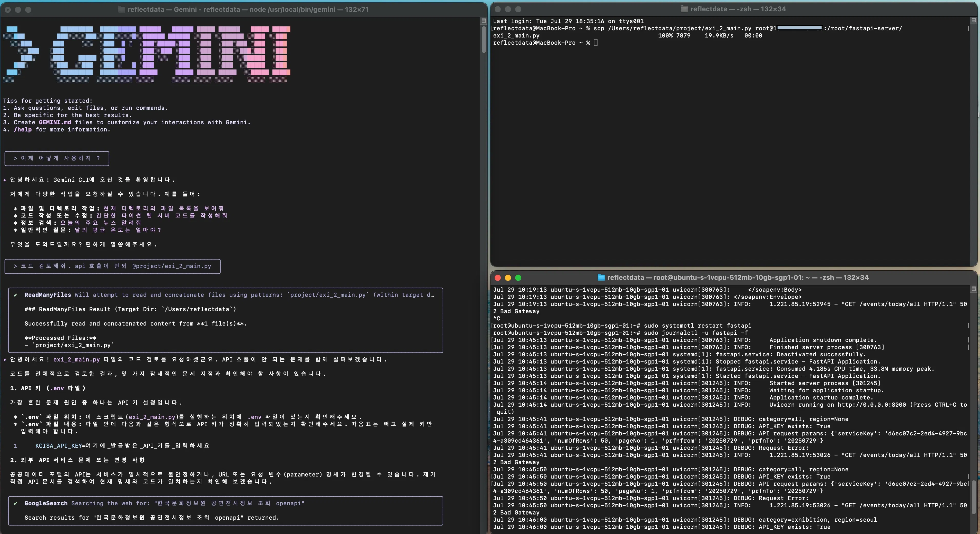The height and width of the screenshot is (534, 980).
Task: Click the /help text in the Gemini tips list
Action: tap(23, 129)
